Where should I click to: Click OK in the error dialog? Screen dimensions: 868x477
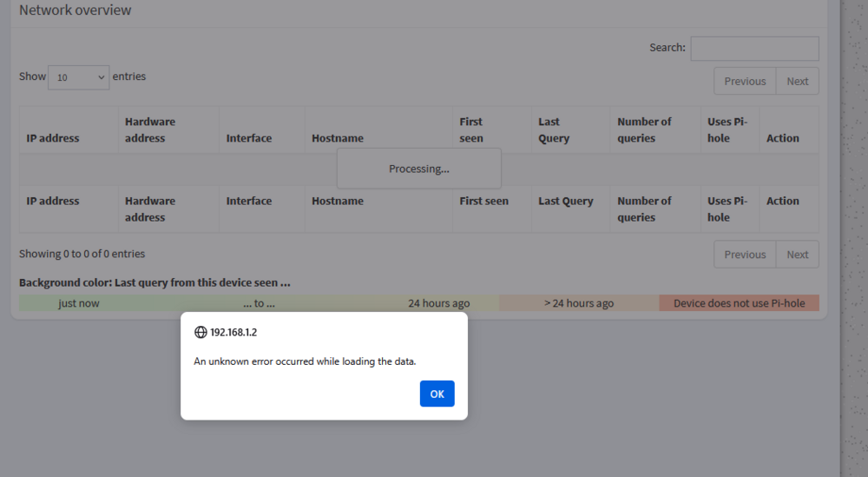(x=437, y=394)
